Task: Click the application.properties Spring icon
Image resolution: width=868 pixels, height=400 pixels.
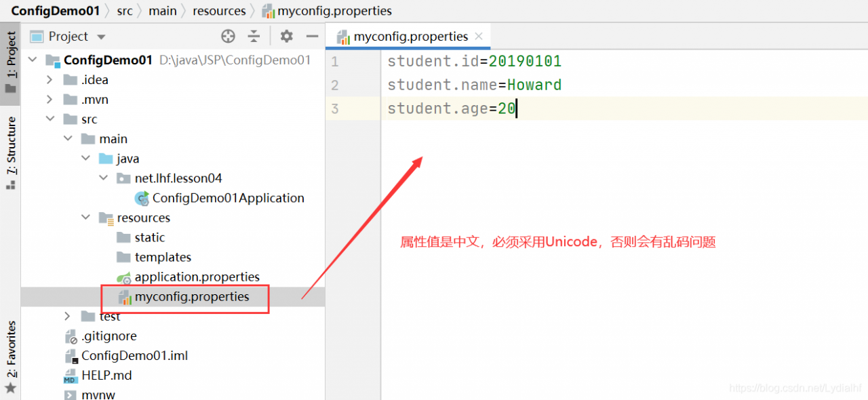Action: pyautogui.click(x=123, y=277)
